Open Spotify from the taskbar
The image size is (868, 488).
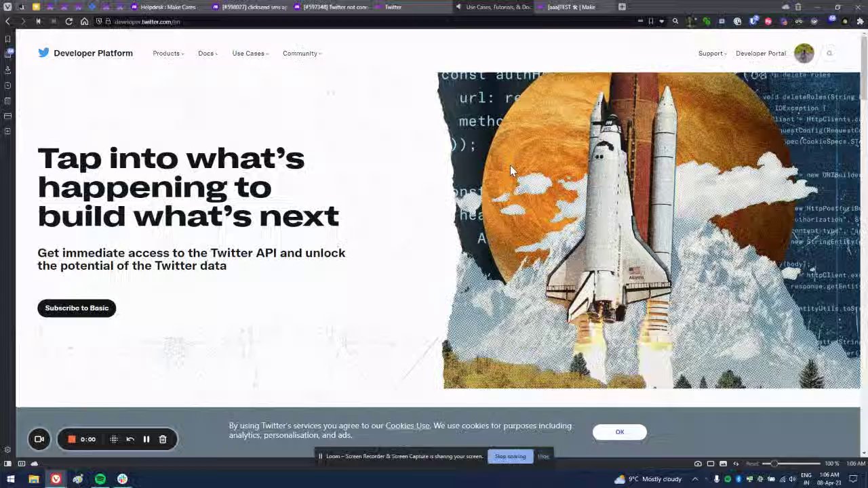[100, 479]
